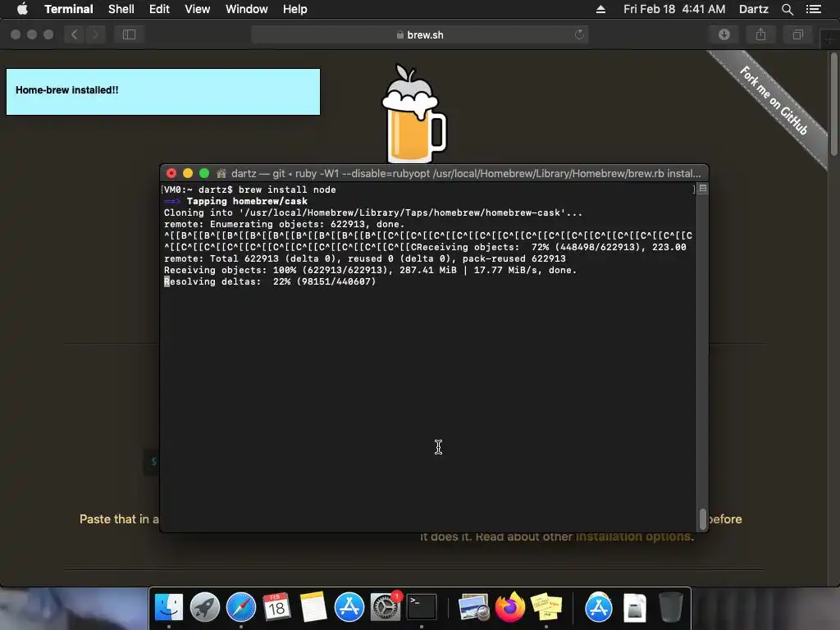840x630 pixels.
Task: Click 'Receiving objects: 100%' line
Action: 370,271
